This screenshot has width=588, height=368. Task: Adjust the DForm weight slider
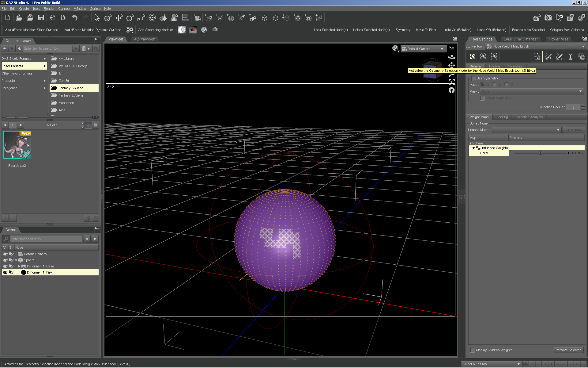tap(540, 153)
